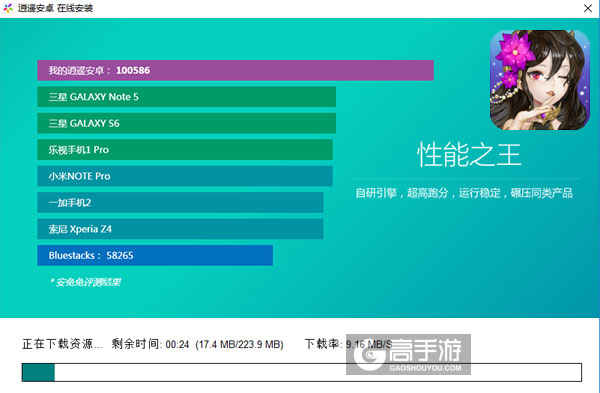Click the 逍遥安卓 在线安装 window title
This screenshot has width=600, height=393.
tap(55, 8)
